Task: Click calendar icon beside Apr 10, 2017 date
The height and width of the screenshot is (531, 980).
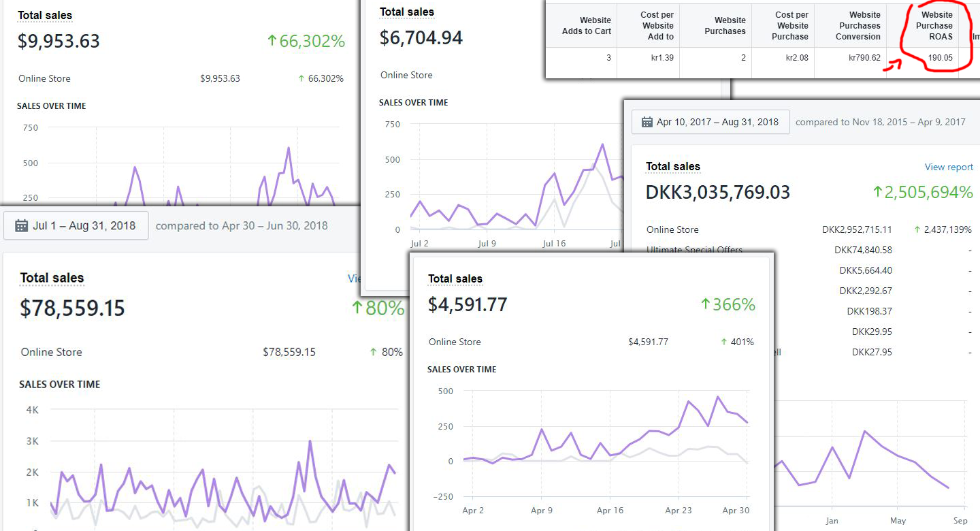Action: (x=647, y=123)
